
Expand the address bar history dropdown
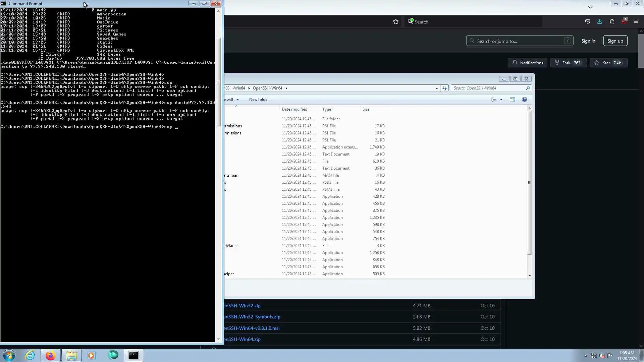437,88
